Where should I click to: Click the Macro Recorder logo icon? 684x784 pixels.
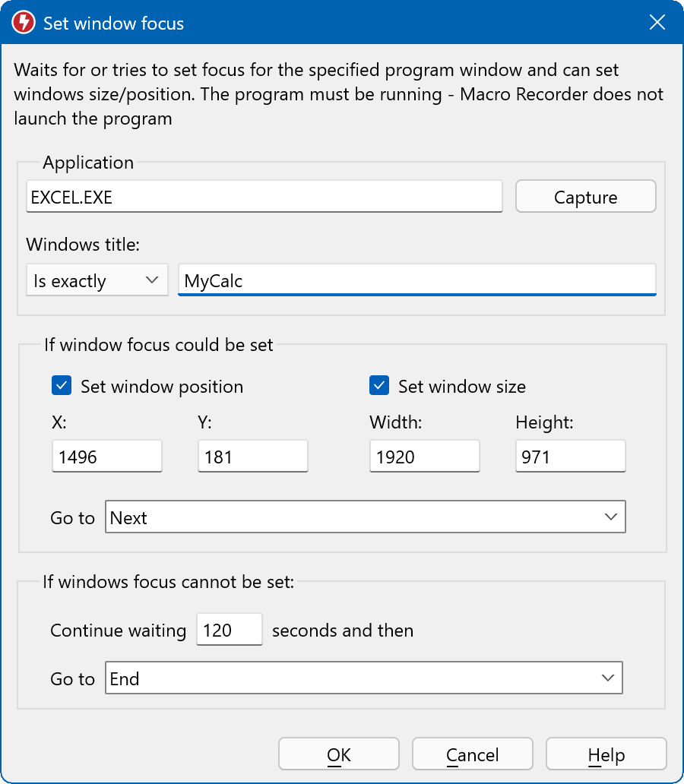tap(22, 23)
